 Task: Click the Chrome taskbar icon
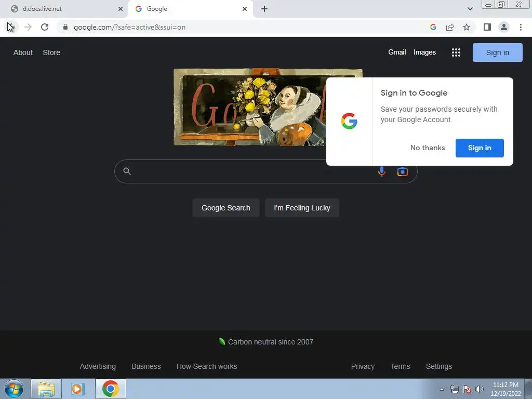(111, 389)
